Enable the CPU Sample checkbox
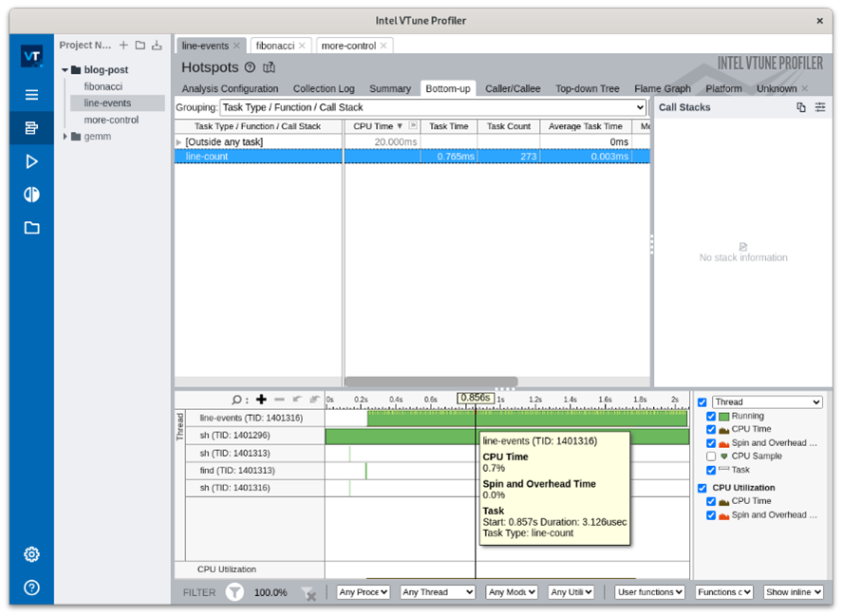842x616 pixels. (x=711, y=457)
